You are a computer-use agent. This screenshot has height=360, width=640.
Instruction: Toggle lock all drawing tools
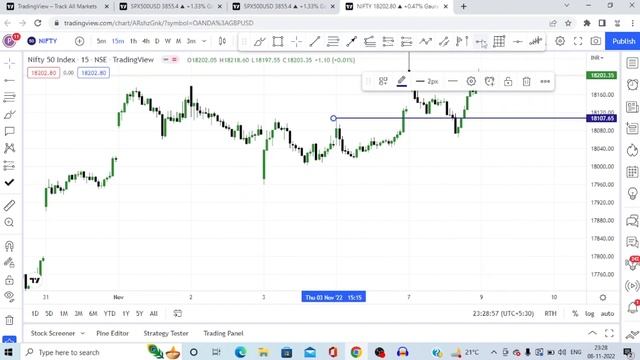pos(9,280)
